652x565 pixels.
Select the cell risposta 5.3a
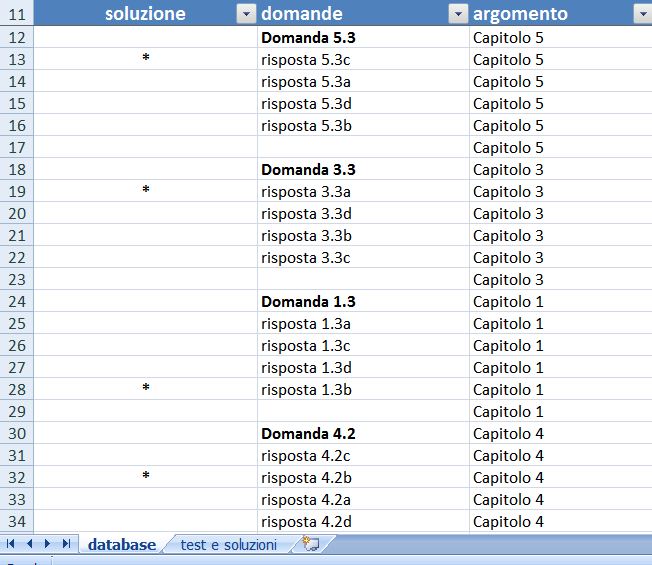coord(363,81)
